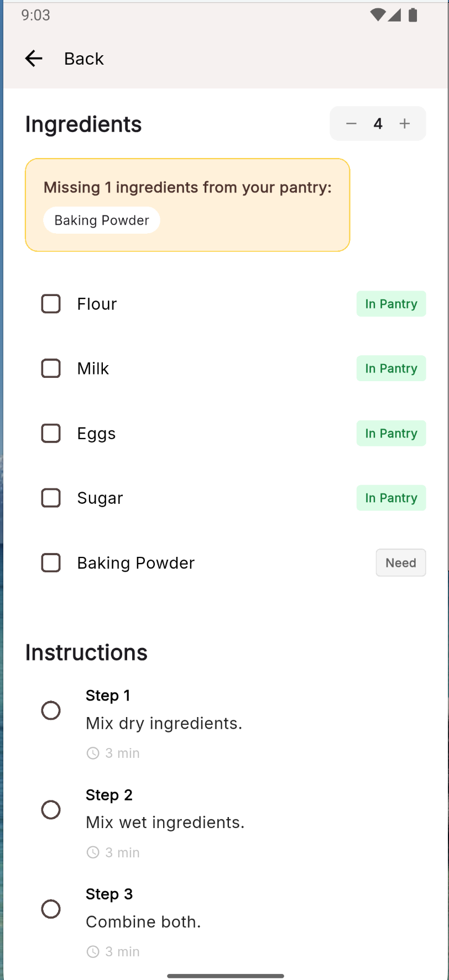
Task: Mark Step 1 as complete
Action: [51, 710]
